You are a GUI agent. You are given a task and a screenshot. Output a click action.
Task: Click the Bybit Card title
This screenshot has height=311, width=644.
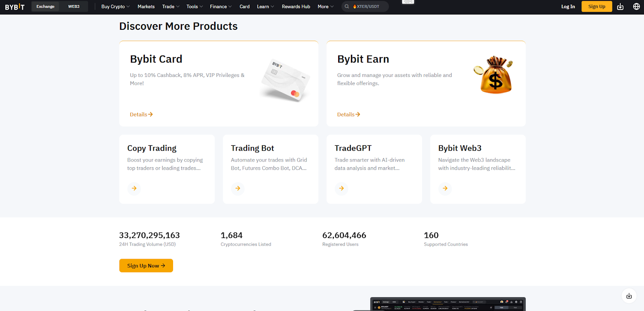pyautogui.click(x=156, y=59)
